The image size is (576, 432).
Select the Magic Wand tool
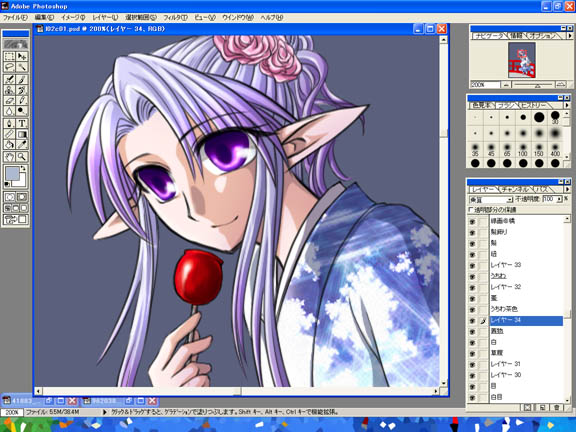[x=22, y=67]
